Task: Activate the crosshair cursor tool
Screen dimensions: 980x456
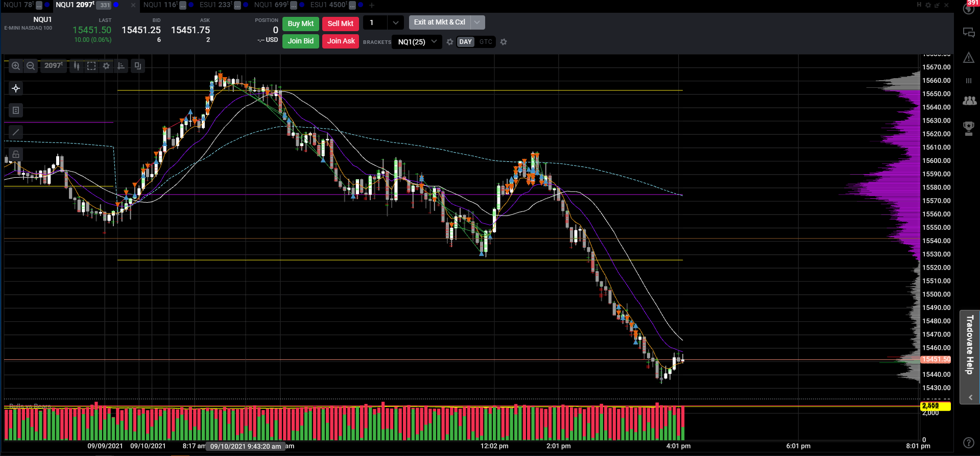Action: [16, 88]
